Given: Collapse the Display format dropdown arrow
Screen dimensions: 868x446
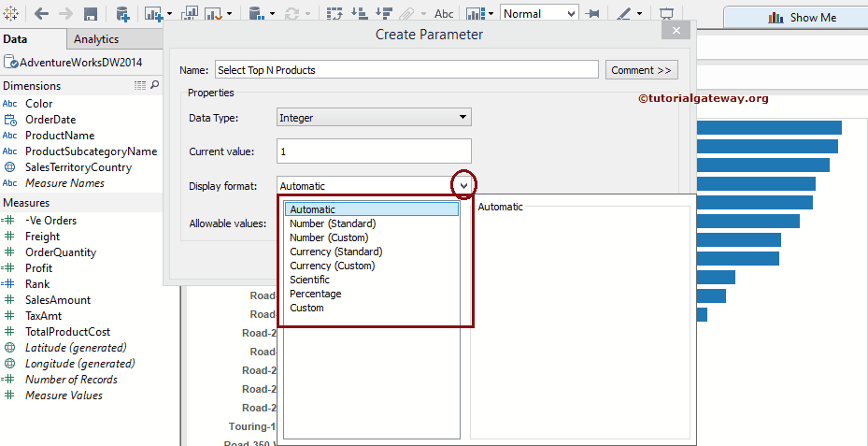Looking at the screenshot, I should tap(463, 185).
